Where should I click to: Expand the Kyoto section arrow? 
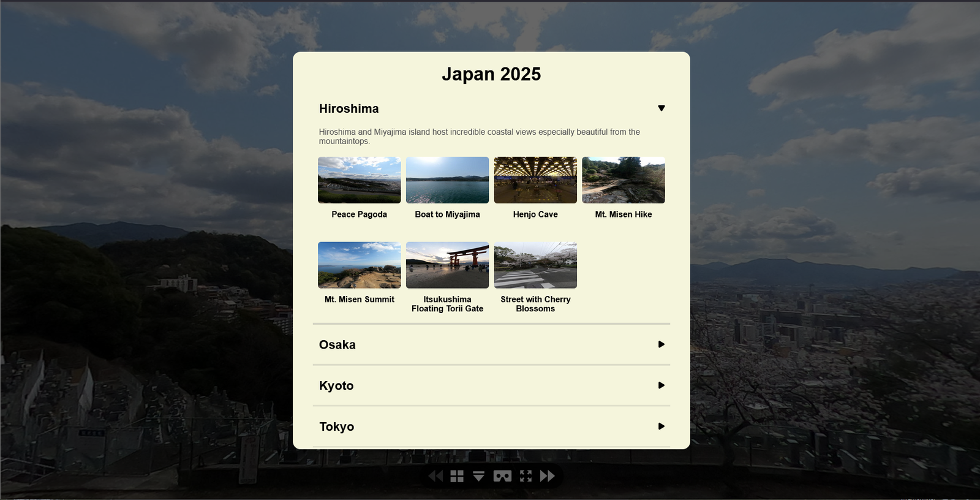[x=661, y=385]
